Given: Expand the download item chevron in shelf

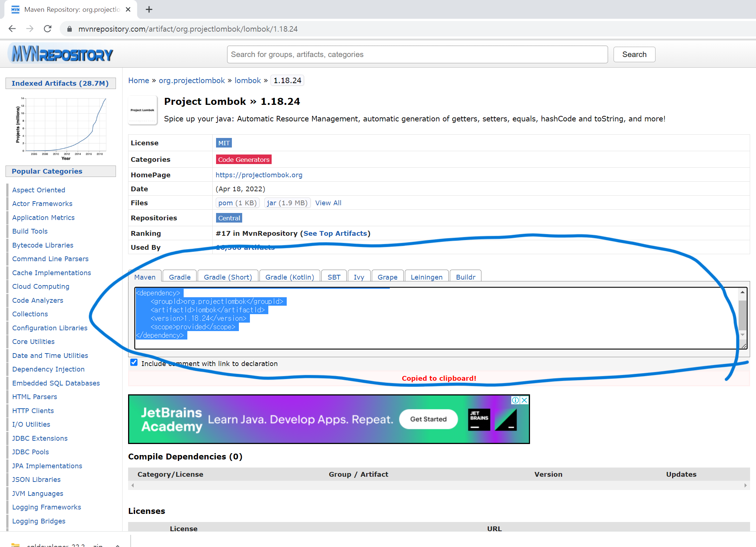Looking at the screenshot, I should 117,545.
